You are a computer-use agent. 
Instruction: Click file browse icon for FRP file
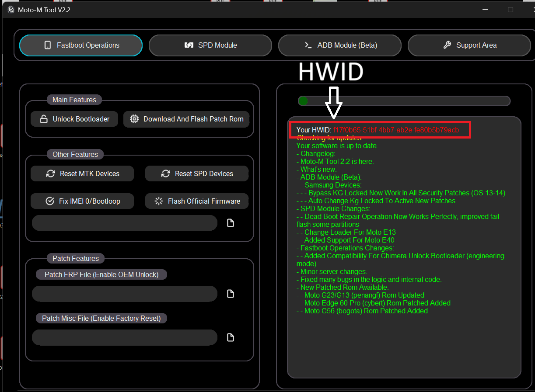pyautogui.click(x=231, y=294)
